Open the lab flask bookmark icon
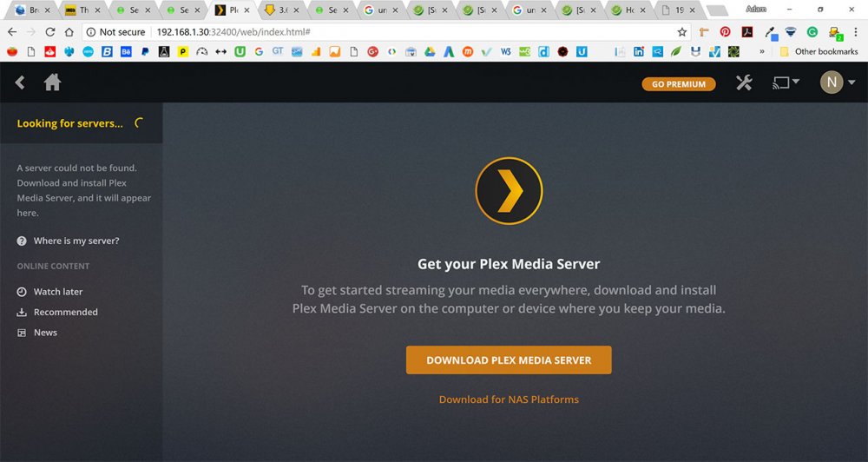This screenshot has height=462, width=868. 164,51
